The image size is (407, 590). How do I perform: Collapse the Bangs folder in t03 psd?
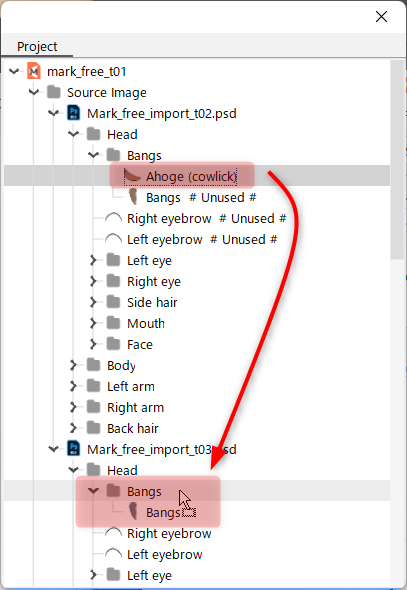click(x=93, y=491)
